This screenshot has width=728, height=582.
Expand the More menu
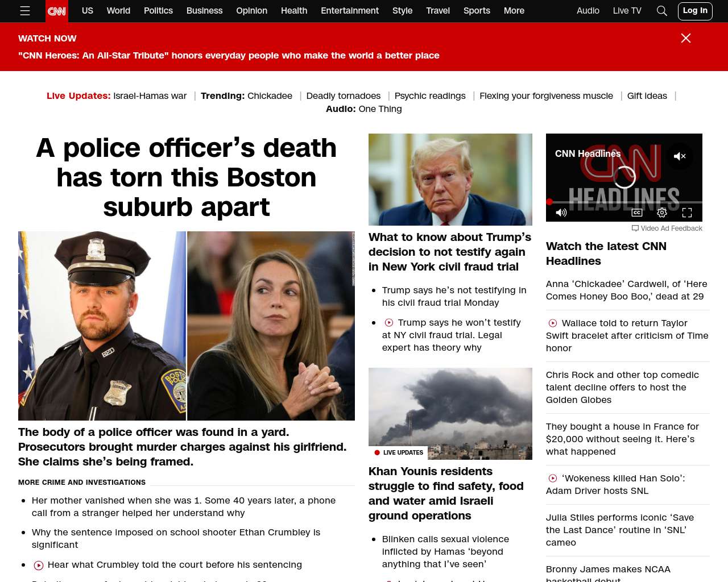[x=514, y=11]
